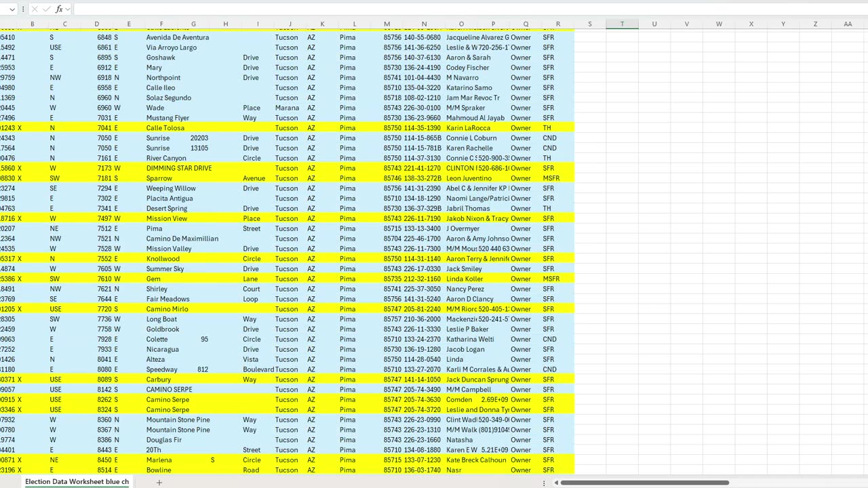Select the 'Mustang Flyer' cell
This screenshot has height=488, width=868.
pyautogui.click(x=168, y=118)
